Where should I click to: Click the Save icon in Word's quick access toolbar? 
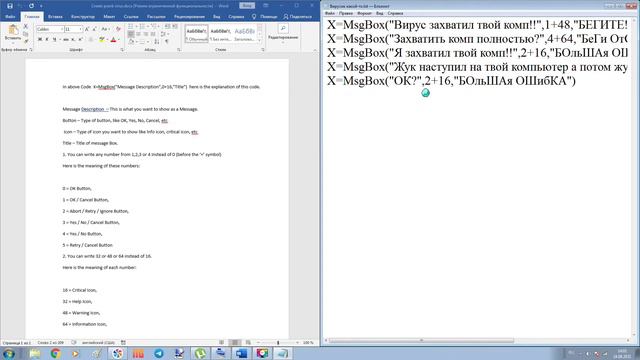click(x=10, y=6)
